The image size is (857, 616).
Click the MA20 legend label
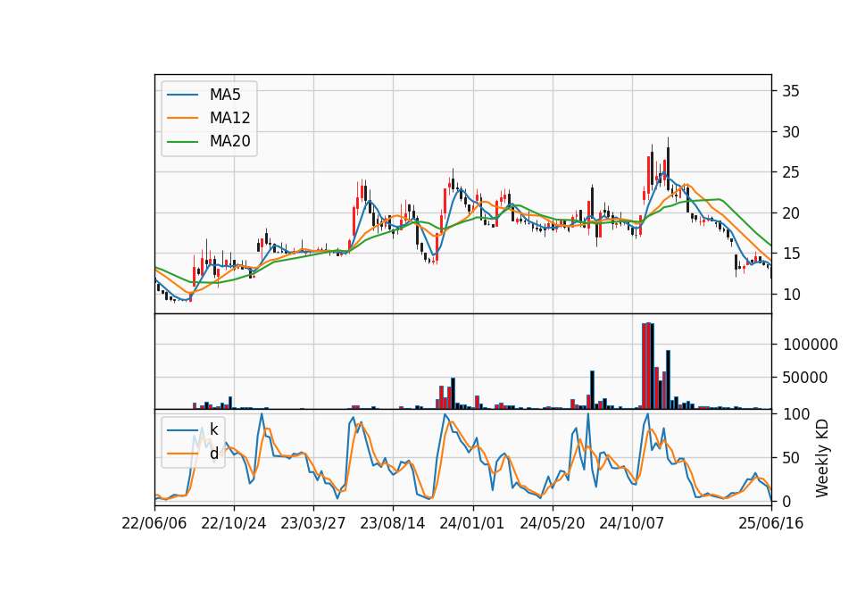coord(229,141)
